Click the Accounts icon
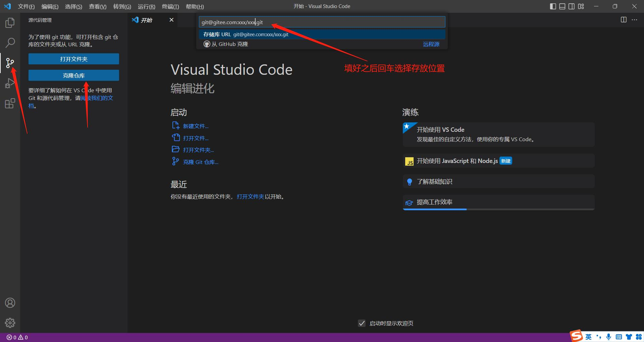 coord(10,303)
